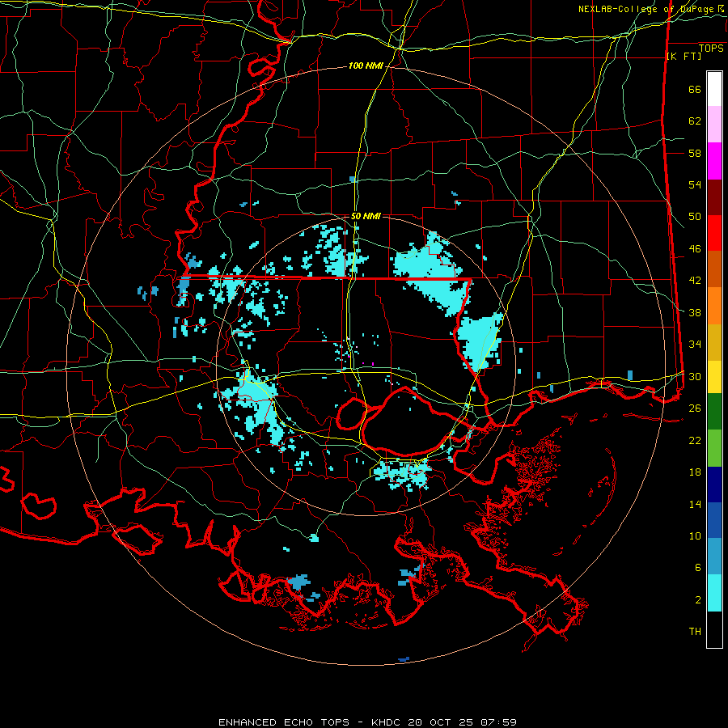
Task: Click the '[K FT]' units label
Action: (x=684, y=57)
